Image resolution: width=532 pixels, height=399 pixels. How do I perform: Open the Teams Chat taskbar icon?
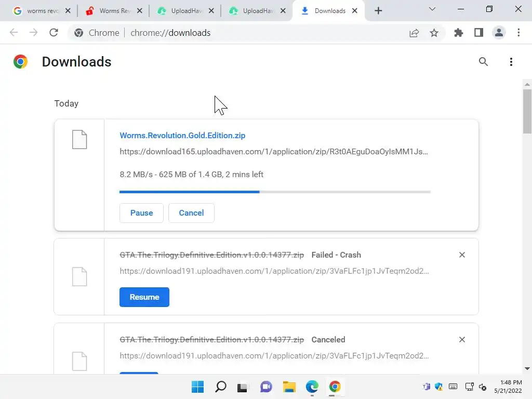266,387
